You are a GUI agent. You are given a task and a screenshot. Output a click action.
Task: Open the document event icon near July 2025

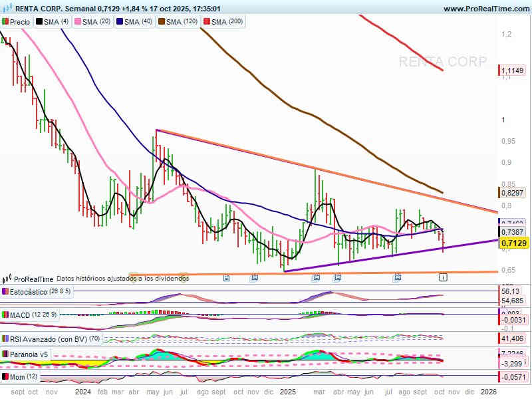pos(396,277)
